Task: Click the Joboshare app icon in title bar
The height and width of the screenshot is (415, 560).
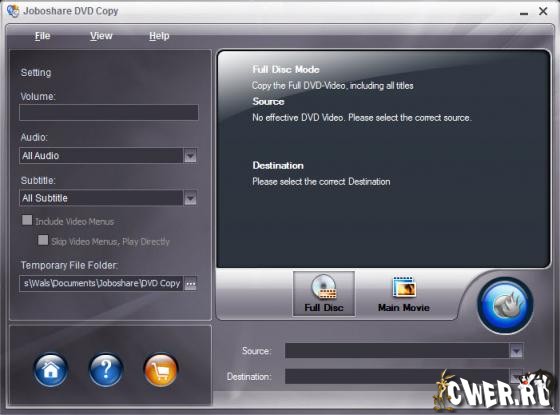Action: tap(13, 11)
